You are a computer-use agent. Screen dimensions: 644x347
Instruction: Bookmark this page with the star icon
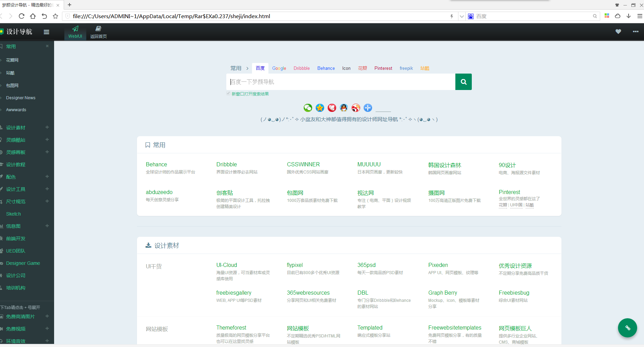pos(55,16)
